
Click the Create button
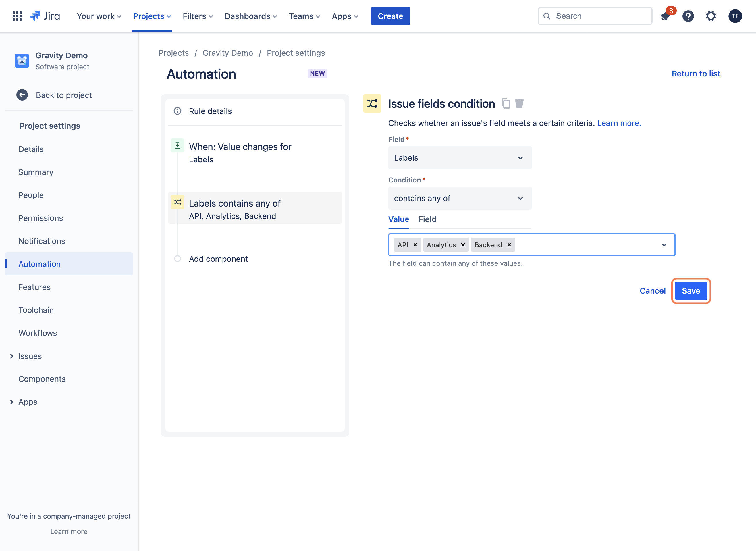click(x=390, y=16)
